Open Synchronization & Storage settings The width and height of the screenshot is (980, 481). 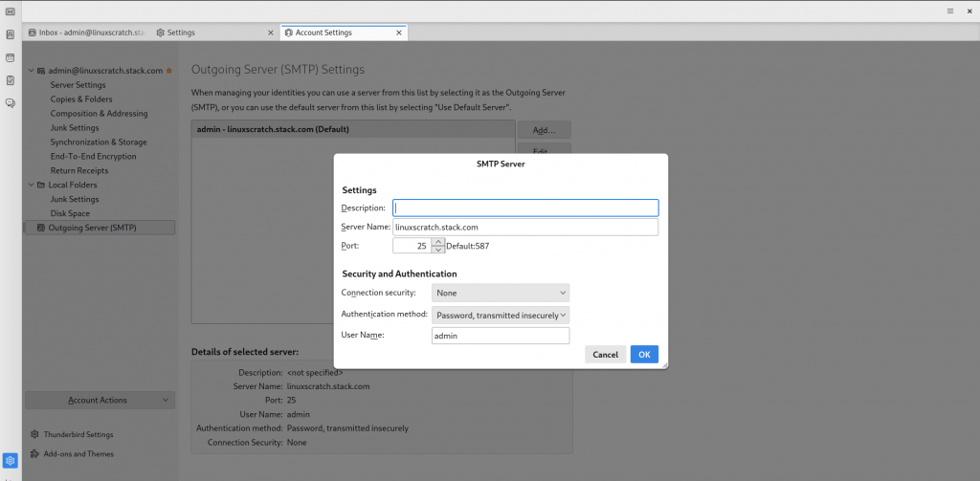pos(99,142)
